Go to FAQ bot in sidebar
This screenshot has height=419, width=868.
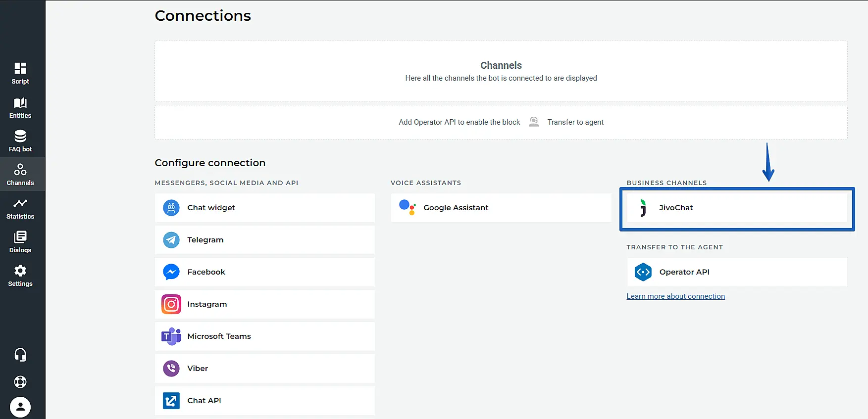point(20,141)
